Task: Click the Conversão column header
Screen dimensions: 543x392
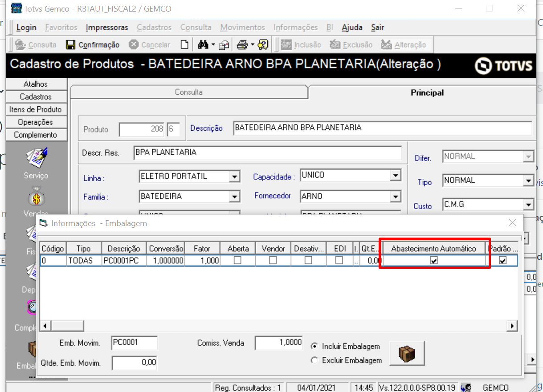Action: point(166,248)
